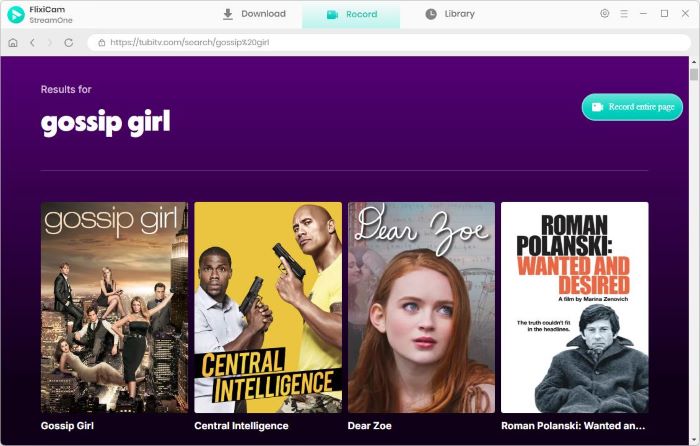Focus the tubitv.com URL address field
This screenshot has width=700, height=446.
pyautogui.click(x=389, y=42)
